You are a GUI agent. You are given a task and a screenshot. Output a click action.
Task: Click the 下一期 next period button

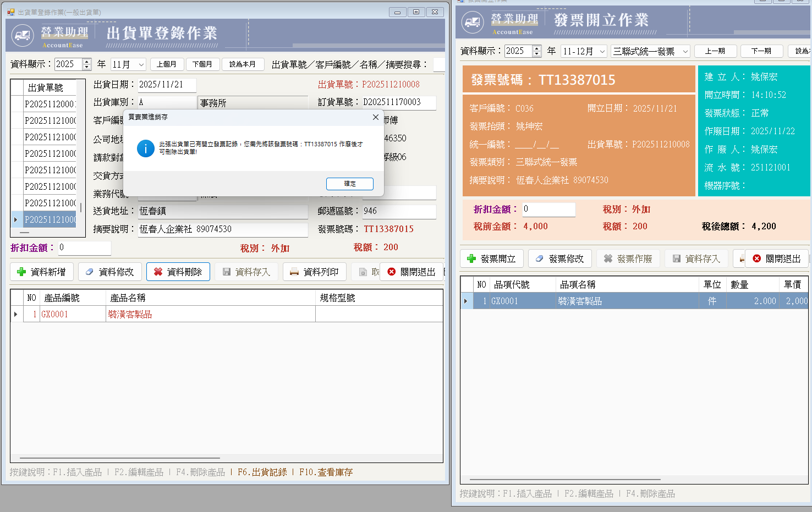(x=761, y=51)
